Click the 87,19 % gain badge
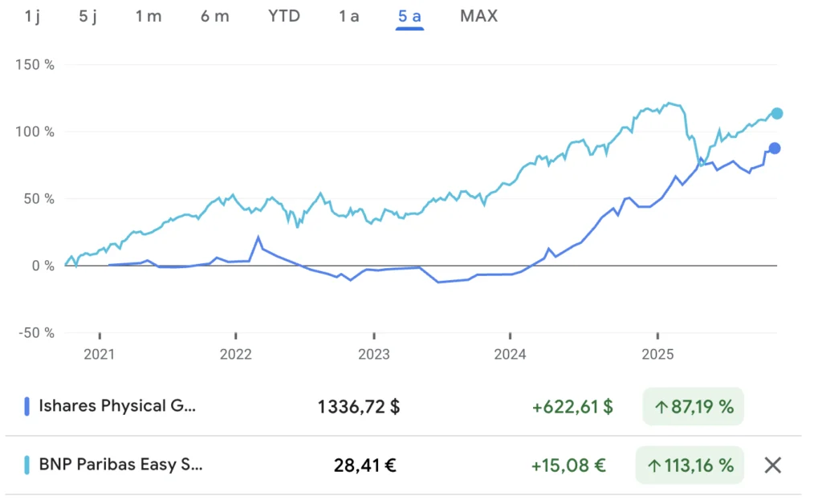This screenshot has height=504, width=822. 693,407
